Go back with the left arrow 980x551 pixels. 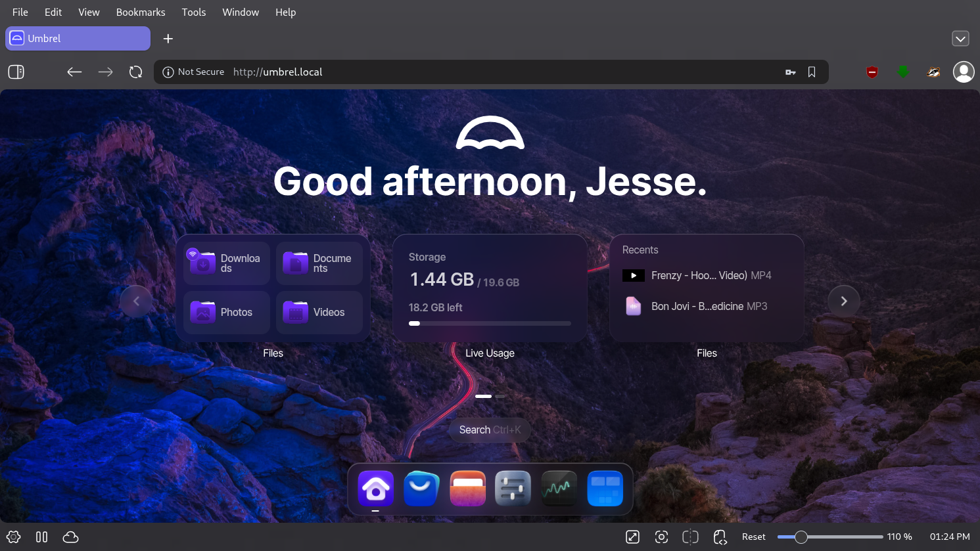(74, 72)
